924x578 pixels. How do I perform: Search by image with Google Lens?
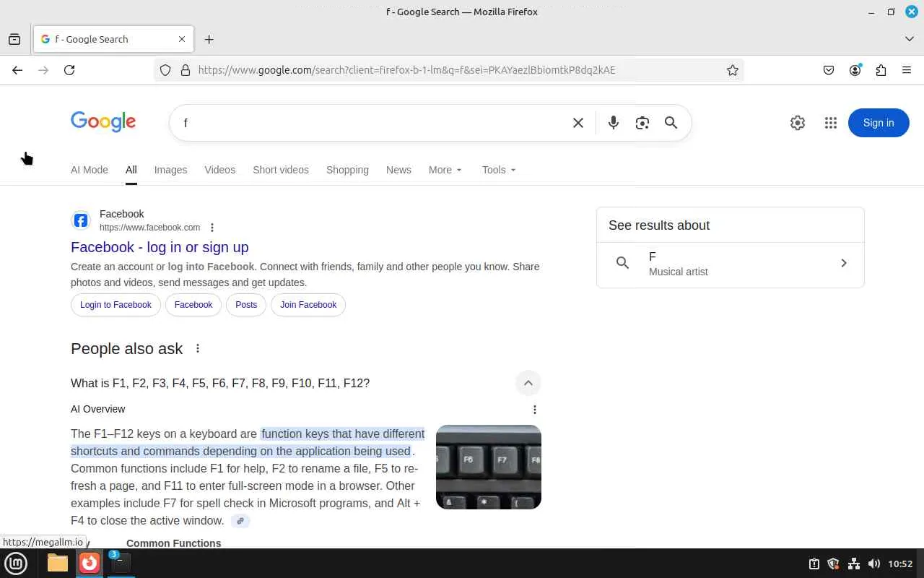pyautogui.click(x=642, y=123)
